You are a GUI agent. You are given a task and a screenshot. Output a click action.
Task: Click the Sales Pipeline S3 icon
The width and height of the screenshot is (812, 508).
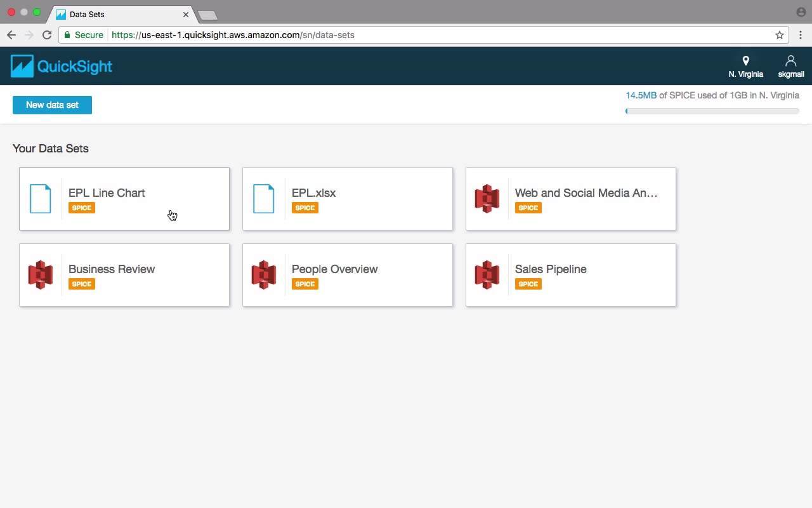click(x=487, y=275)
